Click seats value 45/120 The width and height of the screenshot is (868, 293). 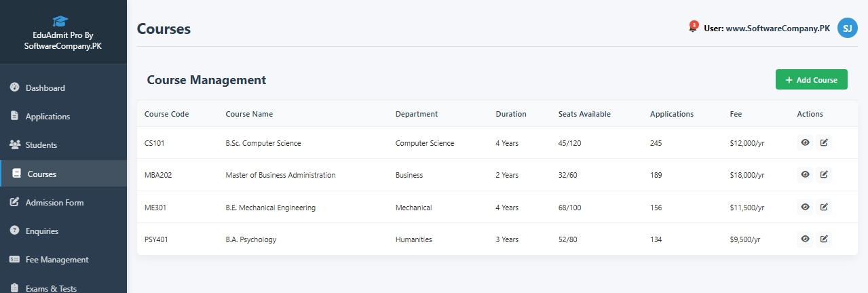[570, 143]
